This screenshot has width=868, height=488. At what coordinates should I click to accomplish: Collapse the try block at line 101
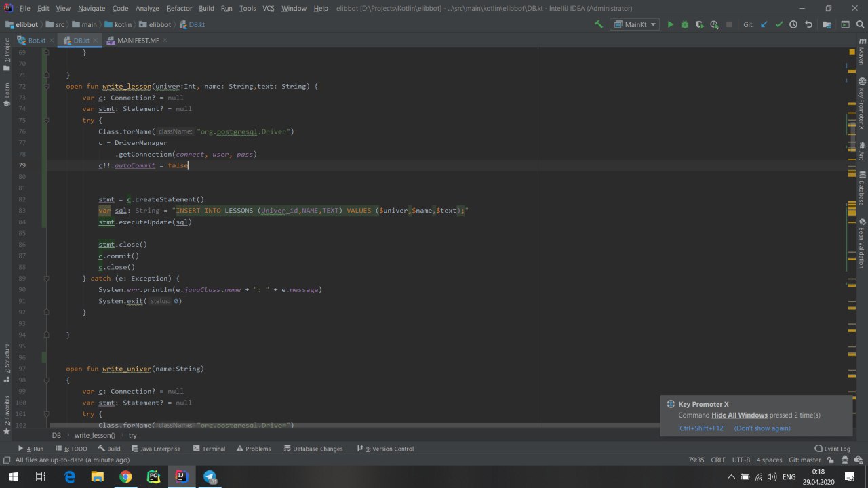46,414
